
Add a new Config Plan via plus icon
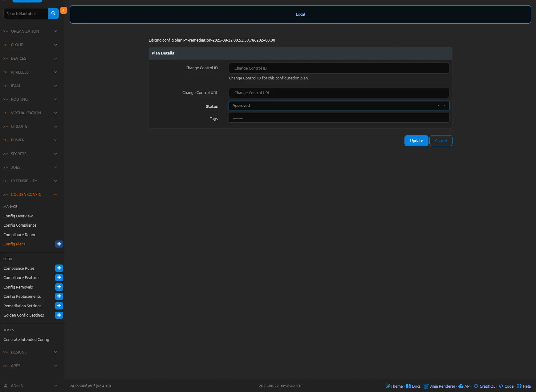click(59, 244)
